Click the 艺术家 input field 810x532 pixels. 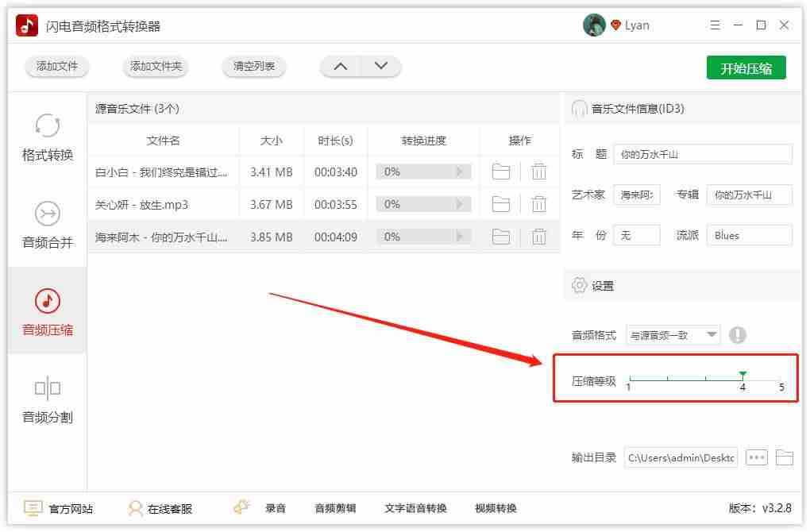click(x=636, y=195)
